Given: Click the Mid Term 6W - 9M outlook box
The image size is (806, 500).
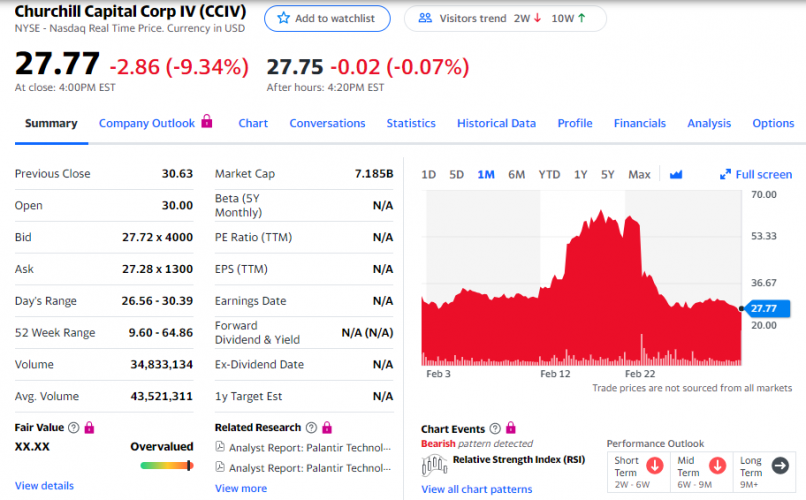Looking at the screenshot, I should pos(702,472).
